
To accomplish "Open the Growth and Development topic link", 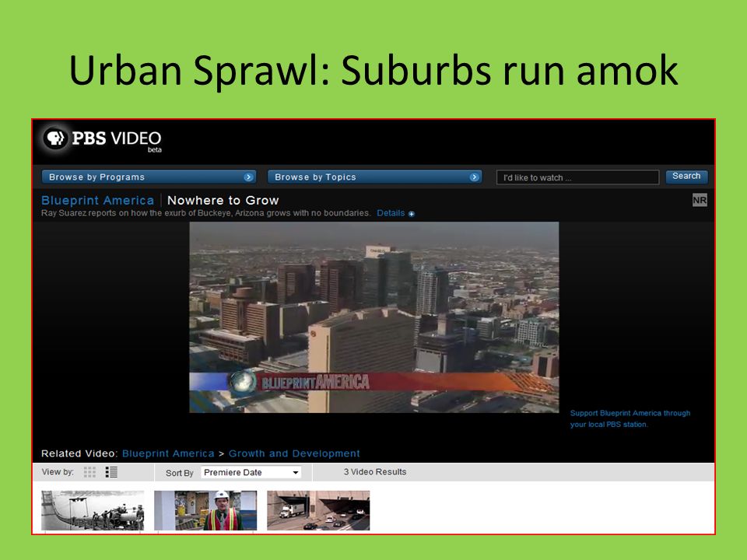I will (294, 453).
